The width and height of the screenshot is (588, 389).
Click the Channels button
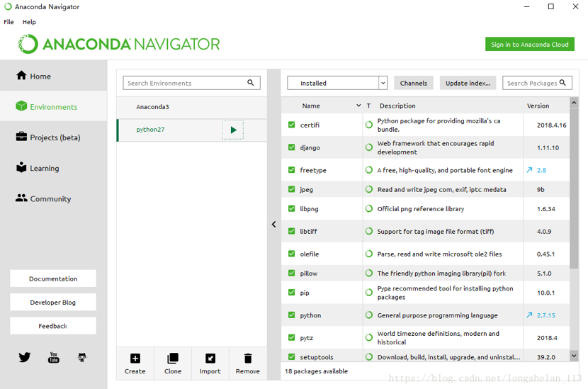coord(413,83)
